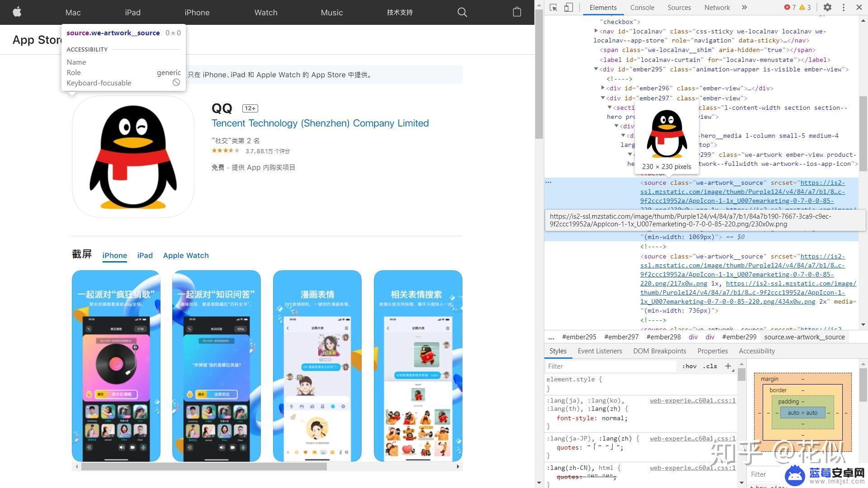Open the Network tab
The image size is (868, 488).
coord(717,7)
